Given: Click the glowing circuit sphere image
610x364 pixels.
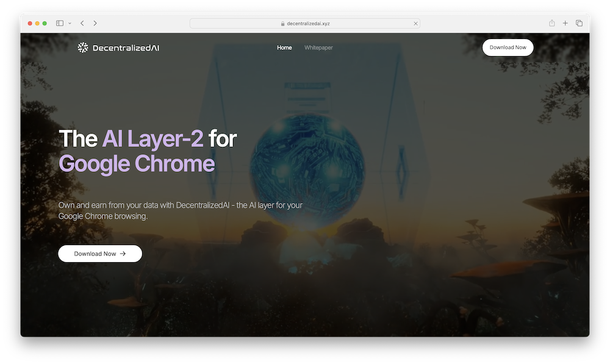Looking at the screenshot, I should click(307, 171).
